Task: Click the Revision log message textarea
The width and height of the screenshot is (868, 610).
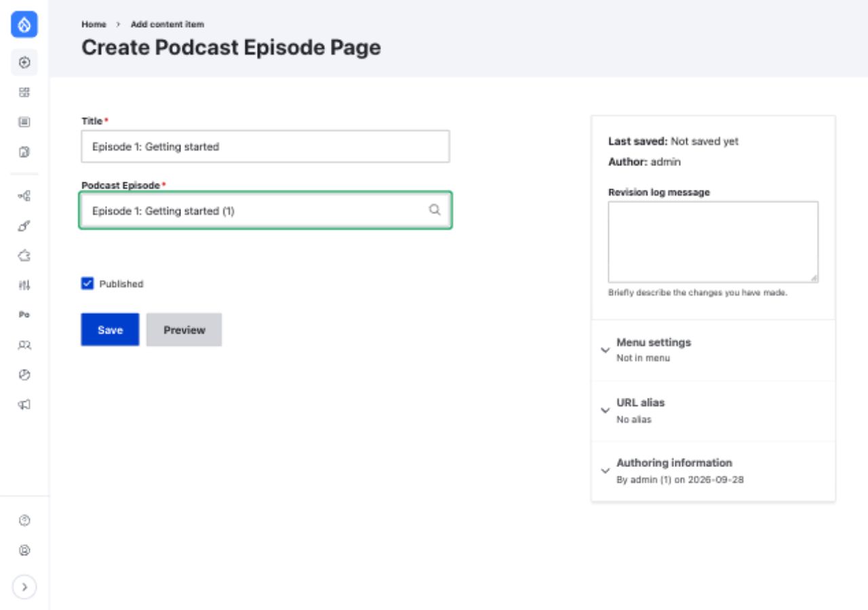Action: [x=713, y=242]
